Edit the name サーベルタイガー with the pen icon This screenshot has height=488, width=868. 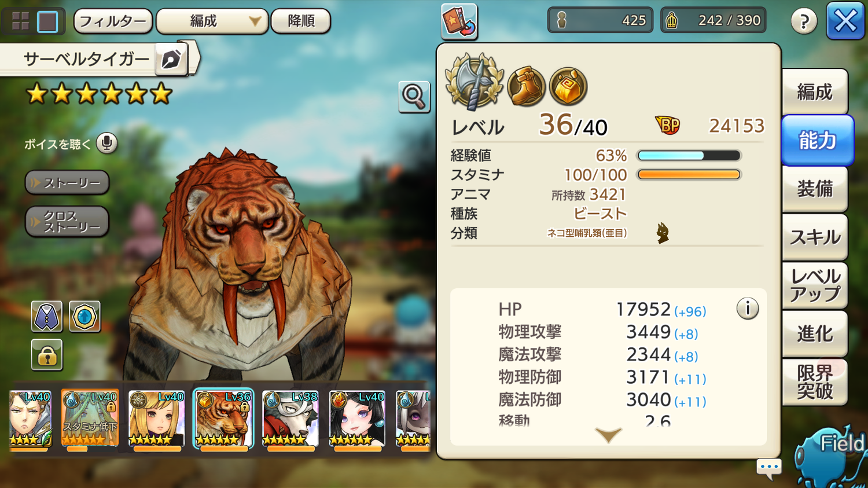[x=171, y=59]
